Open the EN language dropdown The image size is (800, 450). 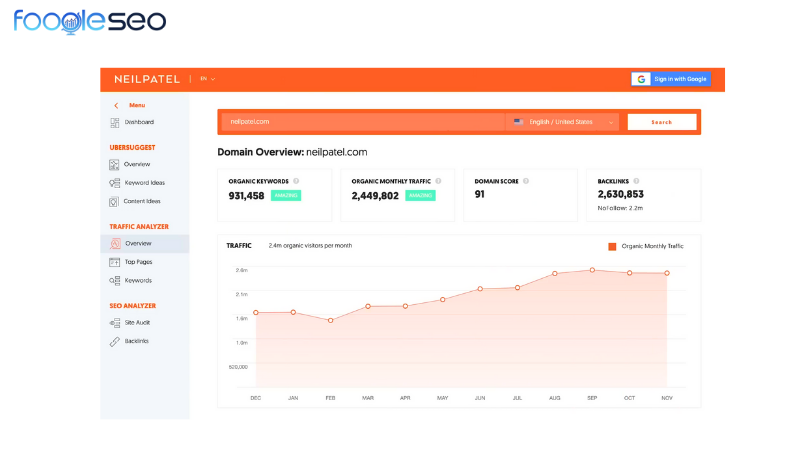(x=207, y=78)
